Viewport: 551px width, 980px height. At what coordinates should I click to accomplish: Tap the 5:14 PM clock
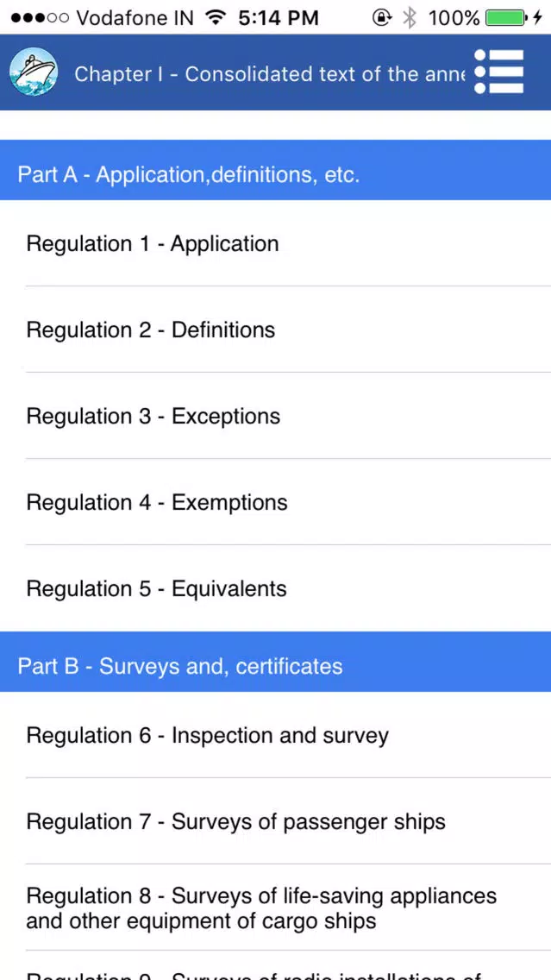tap(279, 18)
